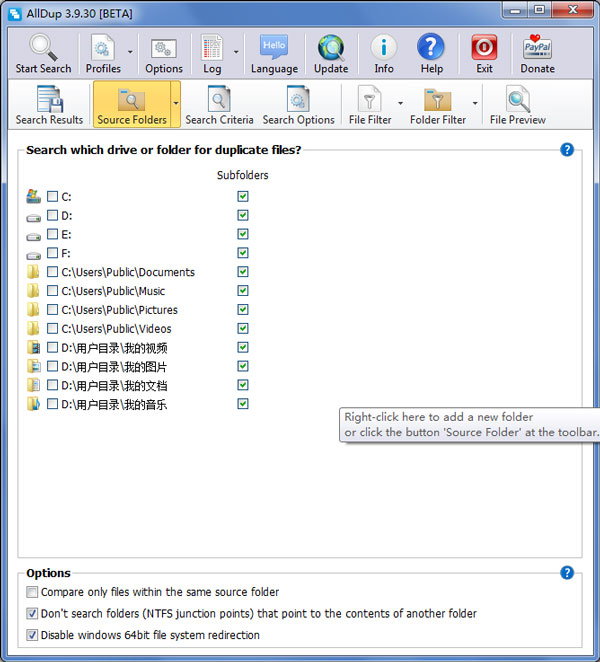Uncheck Subfolders for C:\Users\Public\Videos
The image size is (600, 662).
243,328
